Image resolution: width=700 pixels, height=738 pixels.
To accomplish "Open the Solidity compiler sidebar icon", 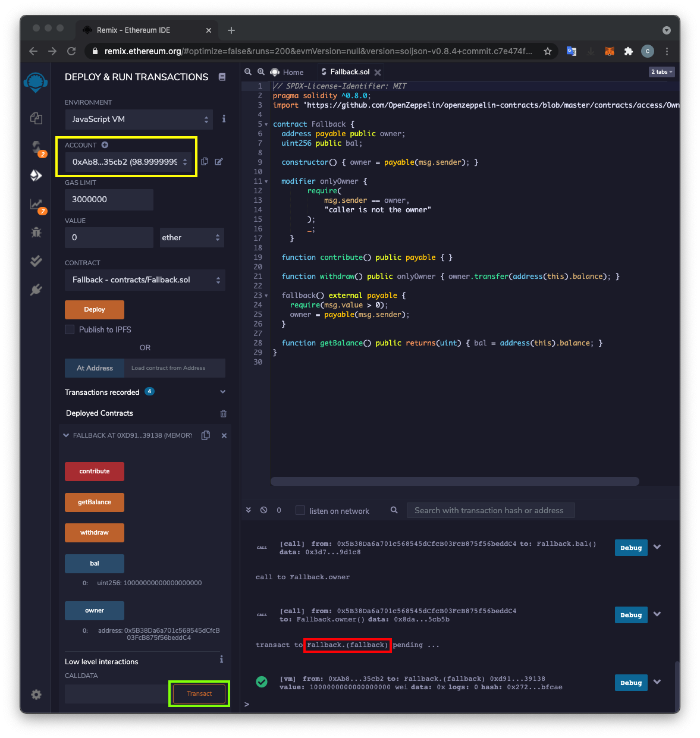I will pyautogui.click(x=37, y=147).
